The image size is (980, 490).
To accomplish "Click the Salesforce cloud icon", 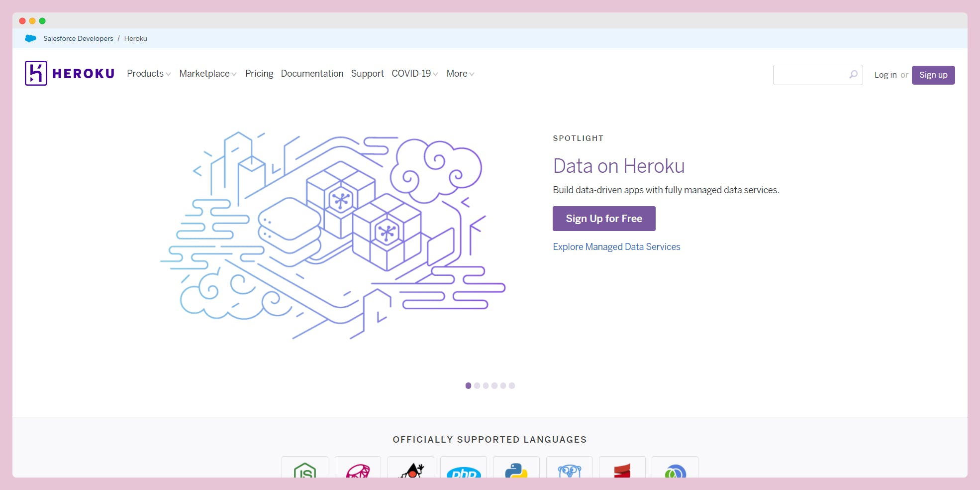I will [x=30, y=38].
